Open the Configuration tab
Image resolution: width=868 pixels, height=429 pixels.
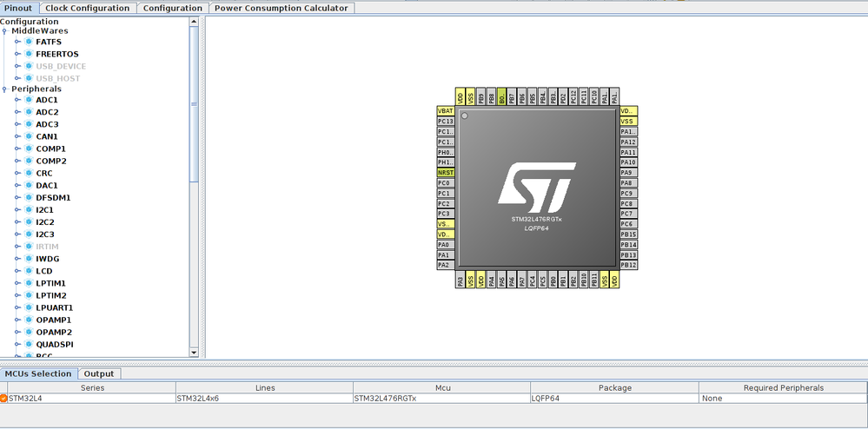173,8
